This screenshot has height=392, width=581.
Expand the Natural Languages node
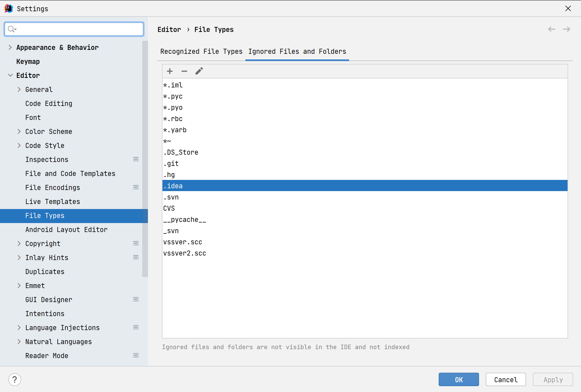click(x=19, y=342)
